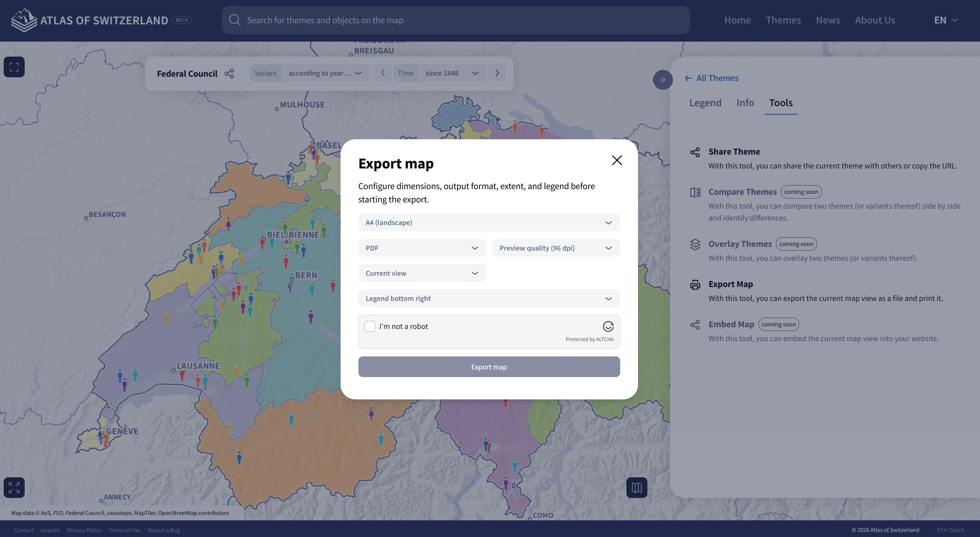Open Themes in the top navigation

tap(783, 20)
